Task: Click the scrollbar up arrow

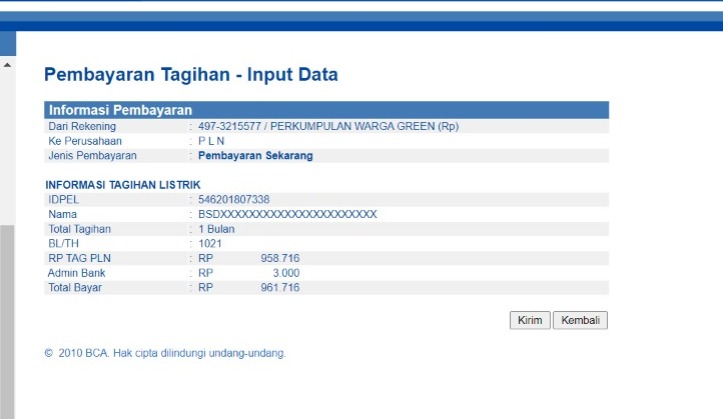Action: [x=7, y=65]
